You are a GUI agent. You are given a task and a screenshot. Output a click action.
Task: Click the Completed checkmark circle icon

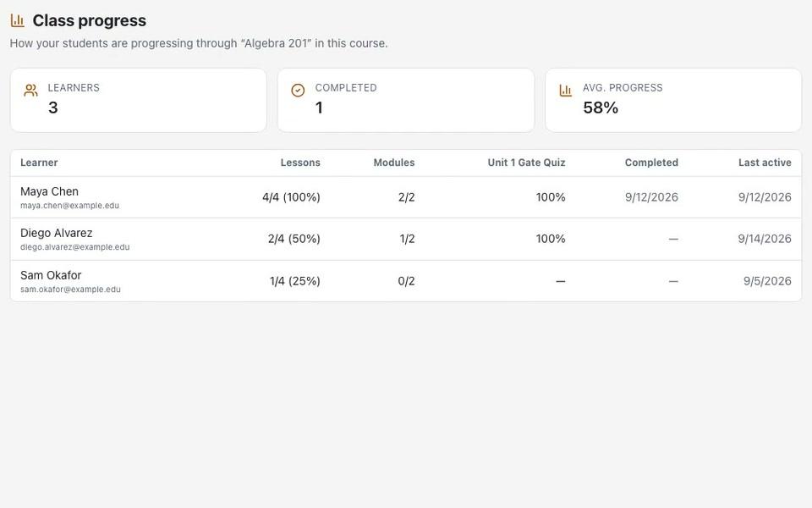298,91
